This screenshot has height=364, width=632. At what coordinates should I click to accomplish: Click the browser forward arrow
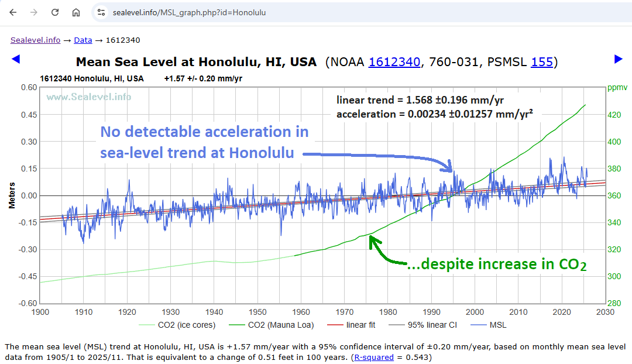(34, 12)
